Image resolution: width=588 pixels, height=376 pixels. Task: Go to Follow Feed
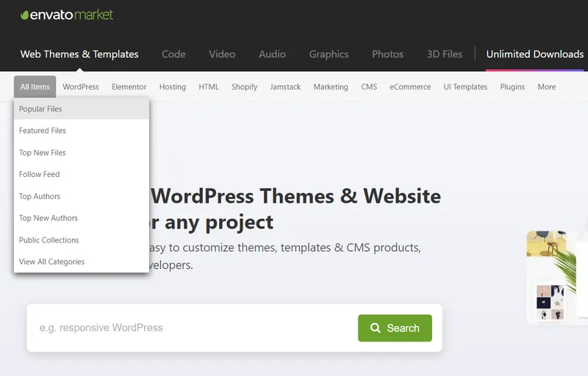pyautogui.click(x=82, y=175)
